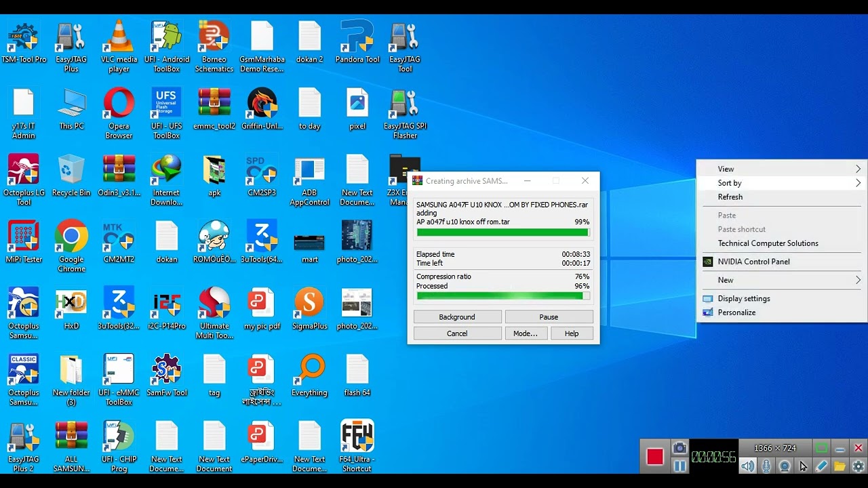Select the Pandora Tool desktop icon
Image resolution: width=868 pixels, height=488 pixels.
point(357,43)
